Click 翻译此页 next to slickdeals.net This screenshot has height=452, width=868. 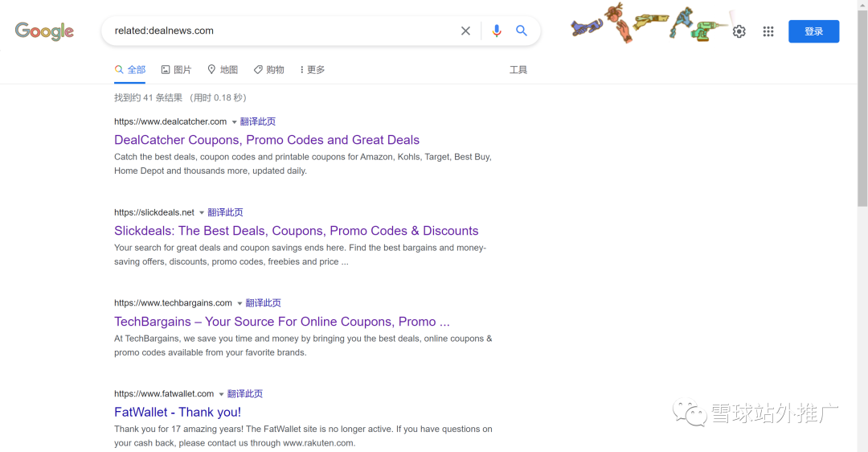click(x=225, y=212)
